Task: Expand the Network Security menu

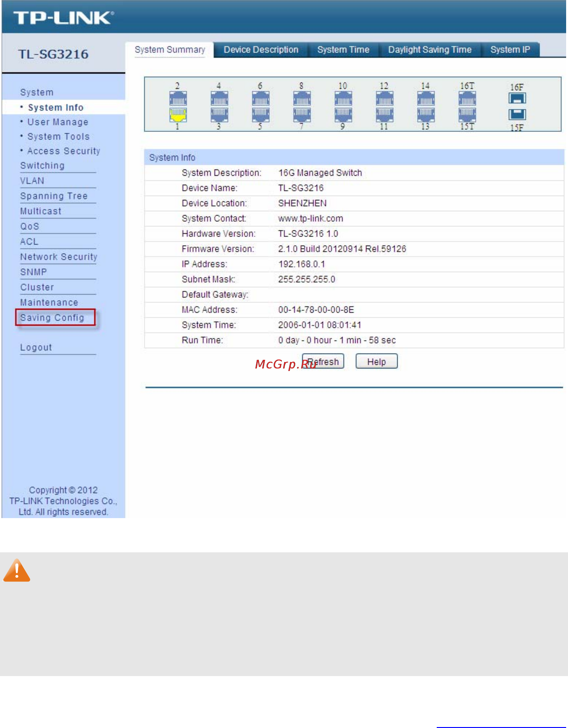Action: 59,257
